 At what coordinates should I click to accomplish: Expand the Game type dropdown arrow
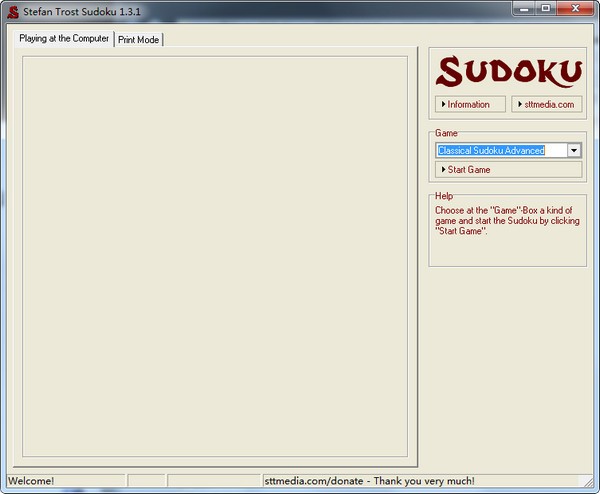(x=574, y=150)
